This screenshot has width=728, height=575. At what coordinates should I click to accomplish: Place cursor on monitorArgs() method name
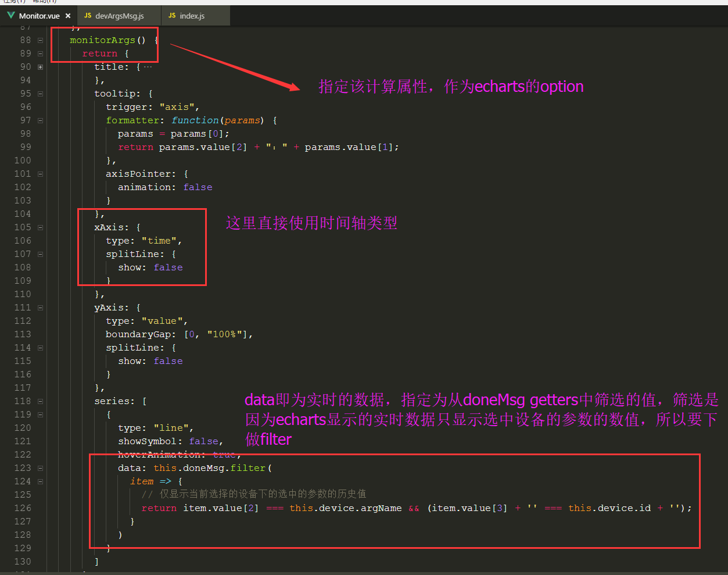[108, 40]
